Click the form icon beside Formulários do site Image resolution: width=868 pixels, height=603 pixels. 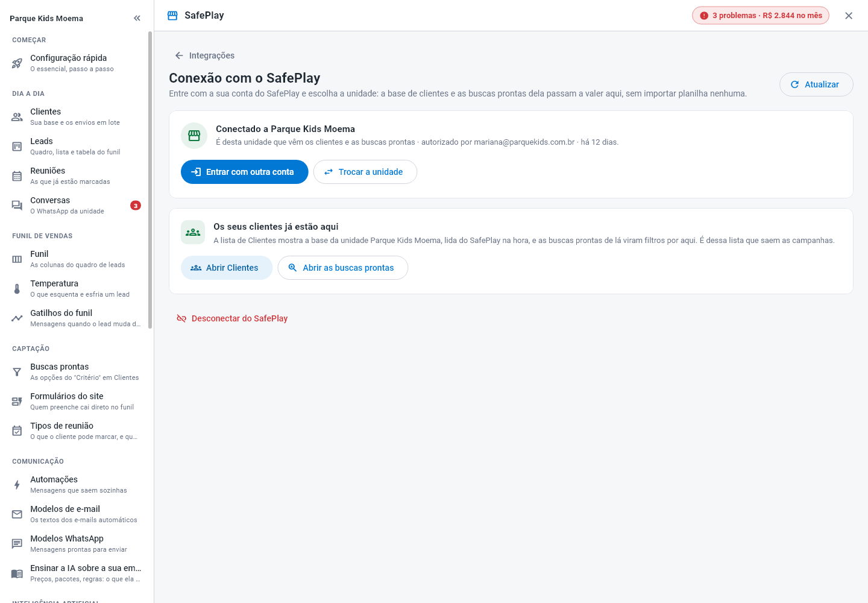click(x=17, y=402)
